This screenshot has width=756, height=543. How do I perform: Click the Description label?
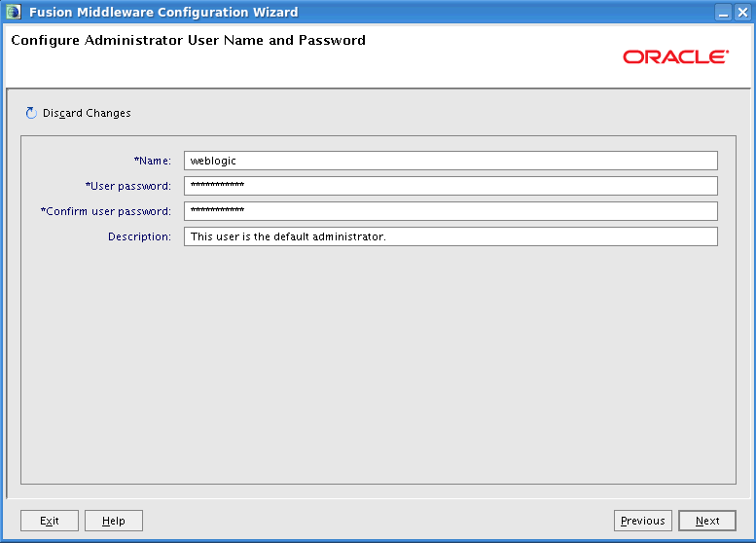(139, 236)
